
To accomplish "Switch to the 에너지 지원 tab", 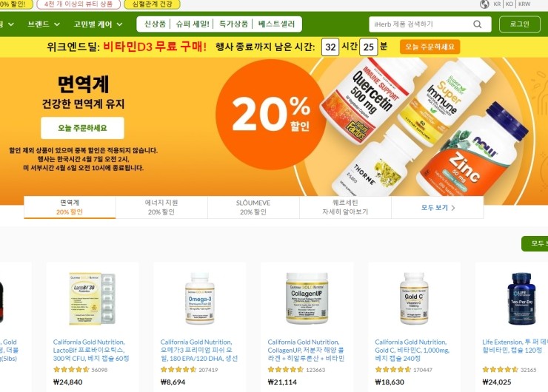I will (x=161, y=207).
